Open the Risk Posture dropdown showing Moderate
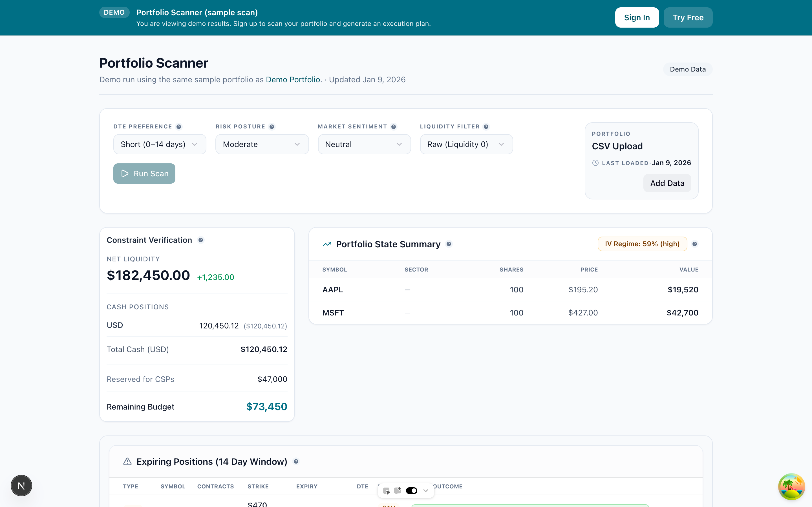812x507 pixels. point(262,144)
